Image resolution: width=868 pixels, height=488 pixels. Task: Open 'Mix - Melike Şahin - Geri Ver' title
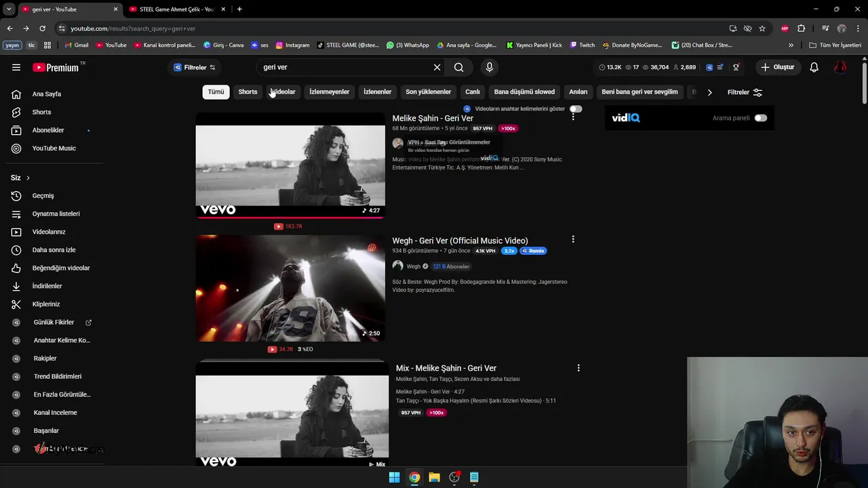(x=446, y=368)
